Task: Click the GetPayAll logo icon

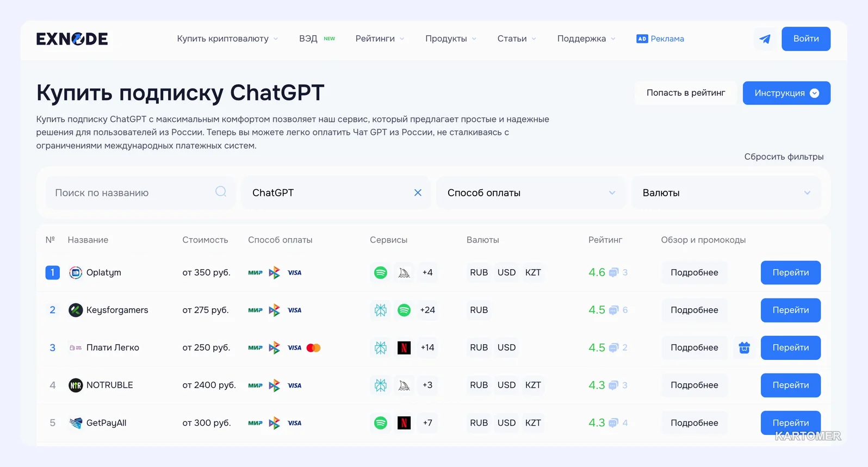Action: (x=76, y=422)
